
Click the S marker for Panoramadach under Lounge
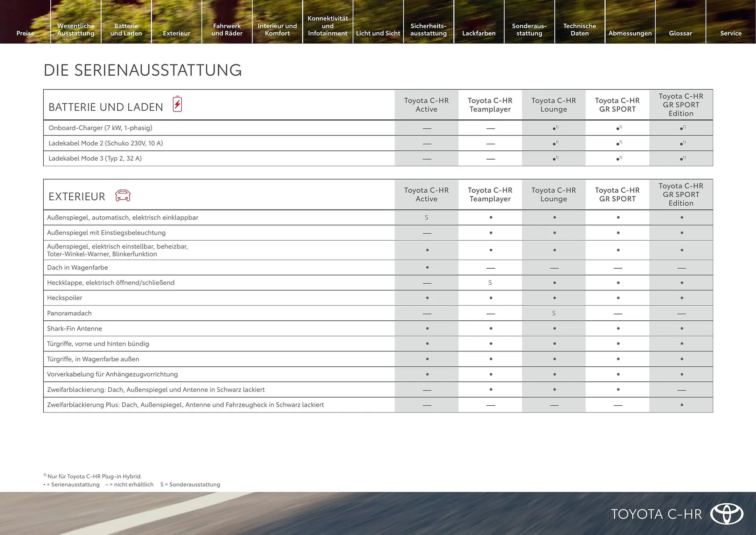[554, 313]
